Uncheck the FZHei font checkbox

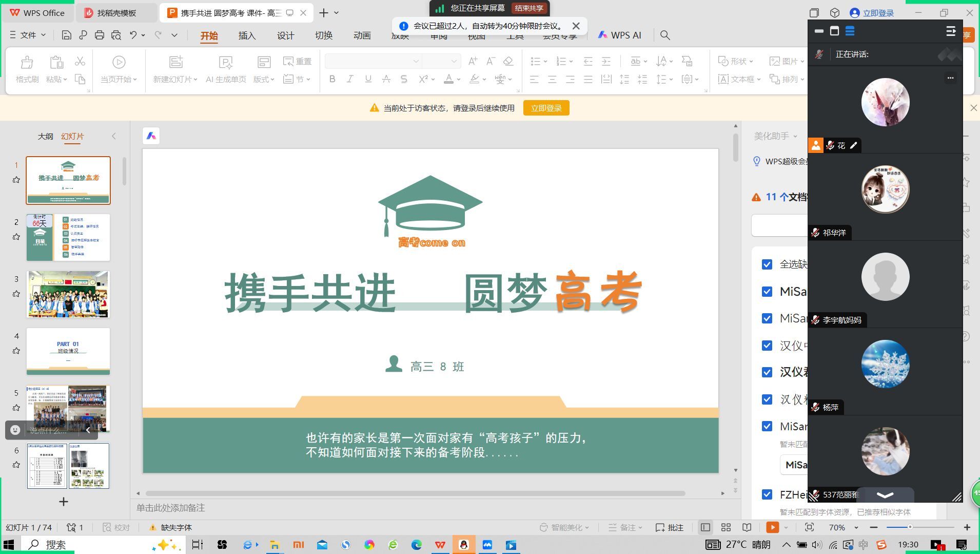(767, 494)
